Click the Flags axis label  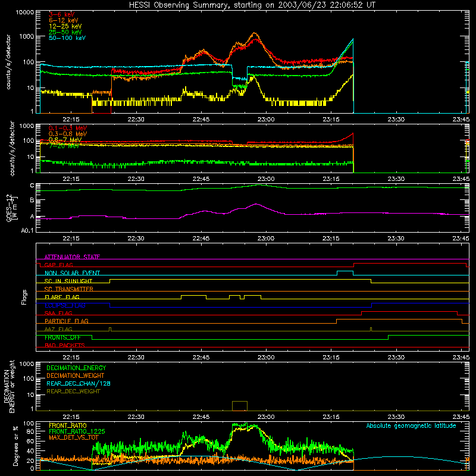[x=24, y=297]
